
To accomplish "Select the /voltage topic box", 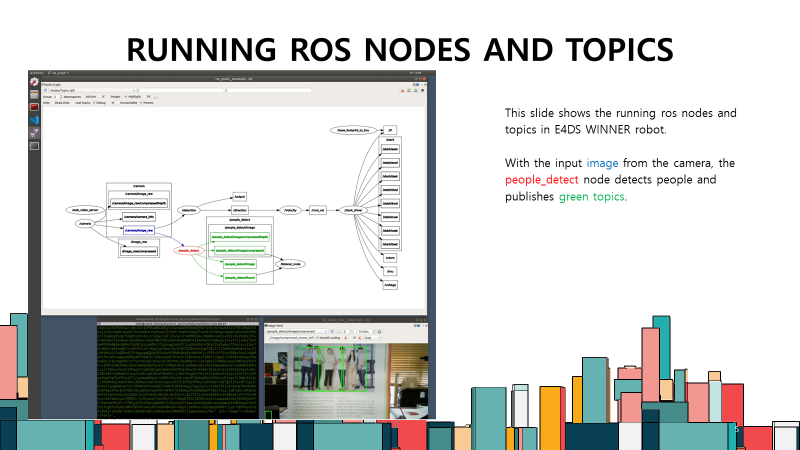I will (390, 285).
